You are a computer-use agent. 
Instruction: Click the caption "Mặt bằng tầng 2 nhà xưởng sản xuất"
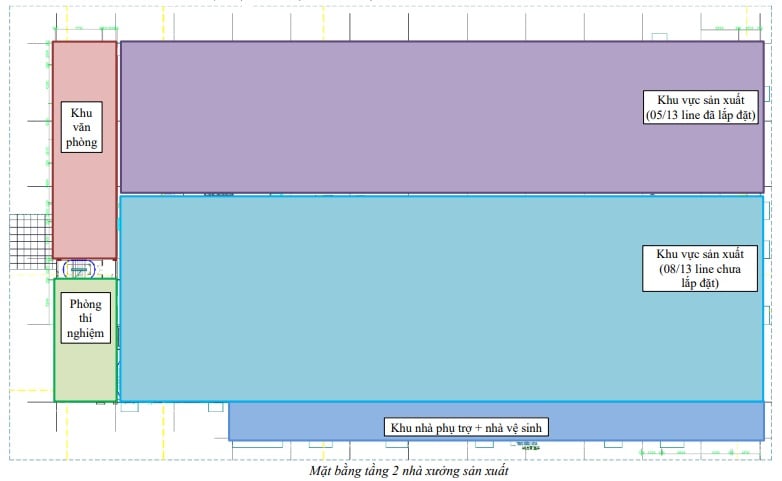point(397,471)
